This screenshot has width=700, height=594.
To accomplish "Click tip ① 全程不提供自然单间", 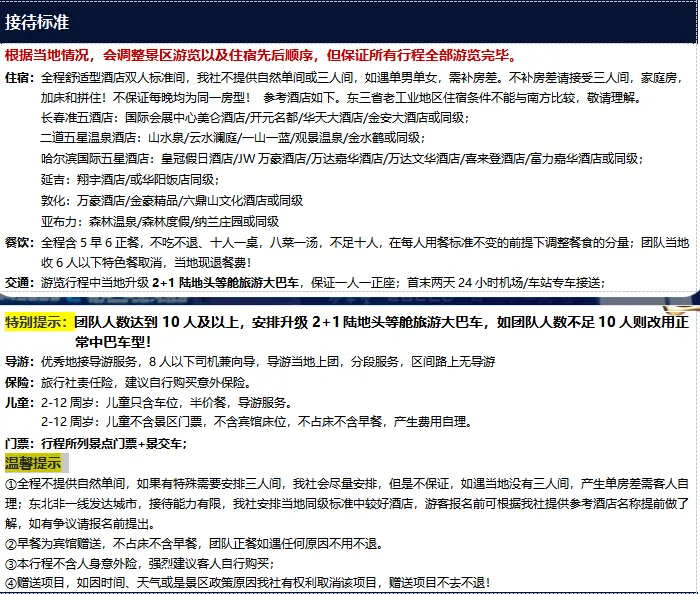I will [347, 483].
